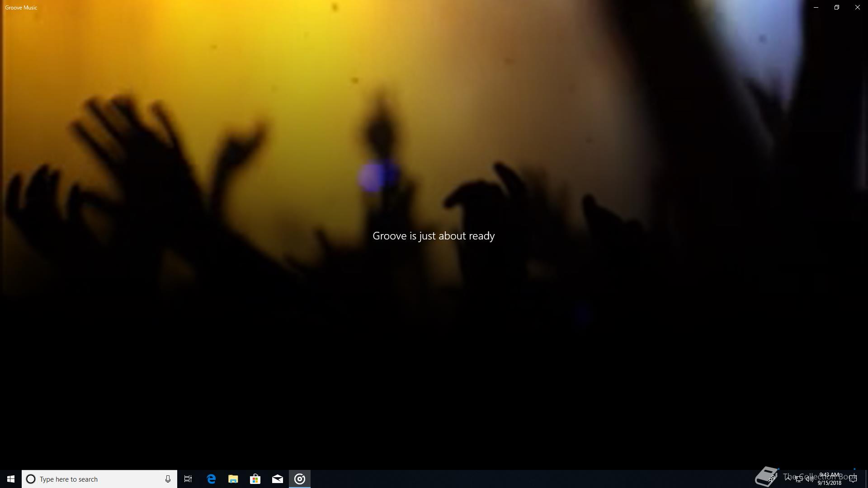Click the Cortana circle icon in the search box

coord(31,479)
